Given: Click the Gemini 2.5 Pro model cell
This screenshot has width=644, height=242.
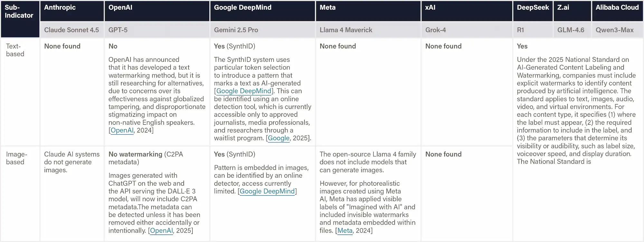Looking at the screenshot, I should [236, 30].
